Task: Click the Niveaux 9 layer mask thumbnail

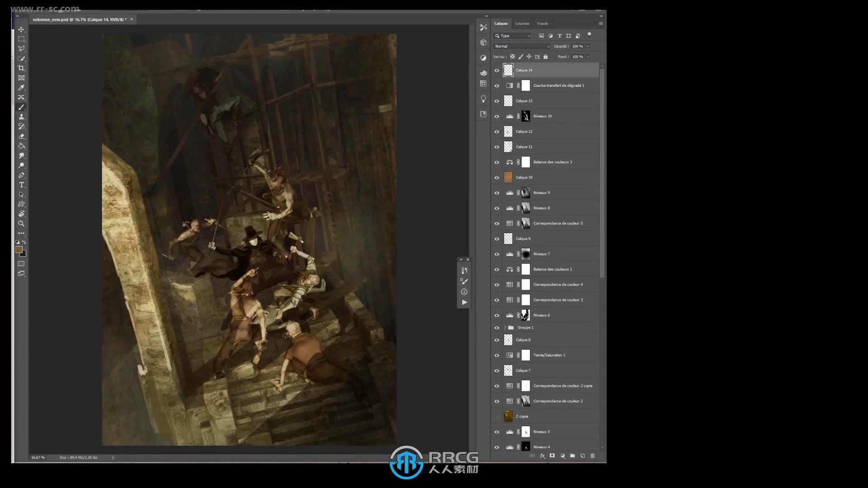Action: 526,193
